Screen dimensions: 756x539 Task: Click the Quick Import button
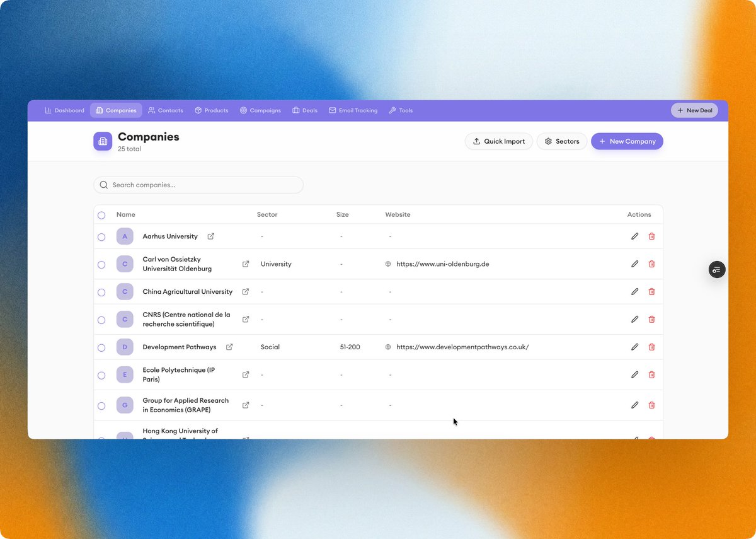click(x=499, y=141)
